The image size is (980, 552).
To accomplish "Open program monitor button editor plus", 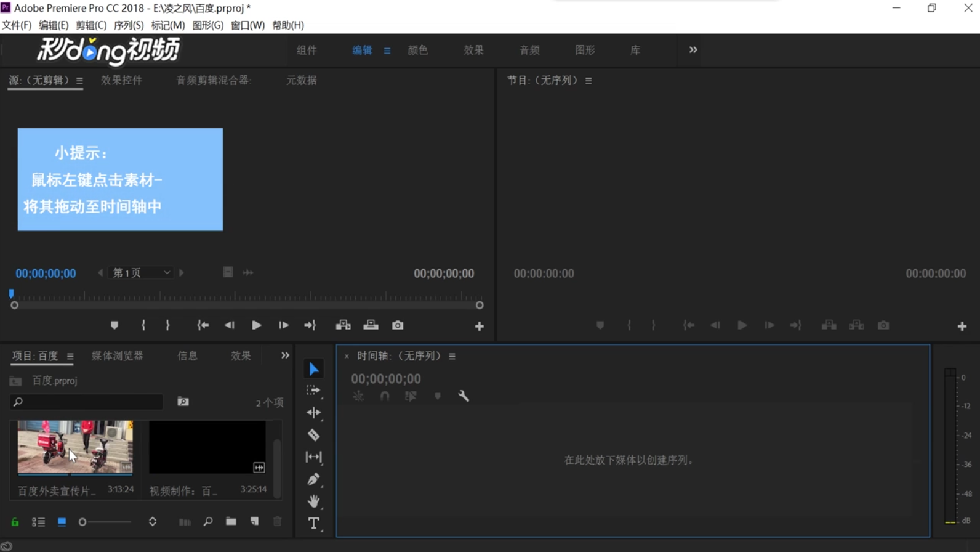I will (962, 327).
